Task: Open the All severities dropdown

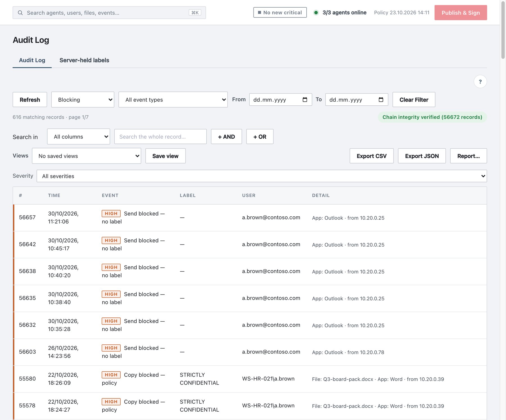Action: tap(262, 176)
